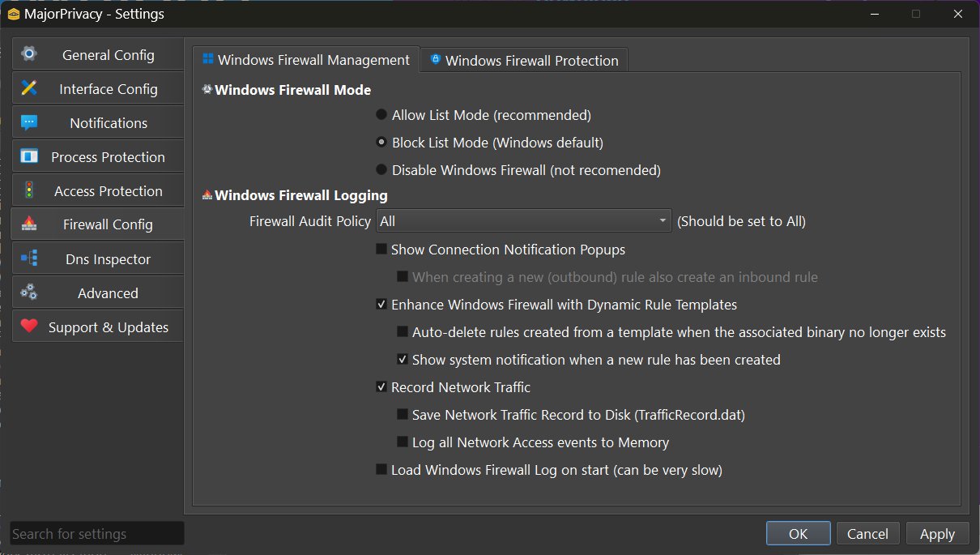Viewport: 980px width, 555px height.
Task: Select Allow List Mode (recommended)
Action: [x=484, y=115]
